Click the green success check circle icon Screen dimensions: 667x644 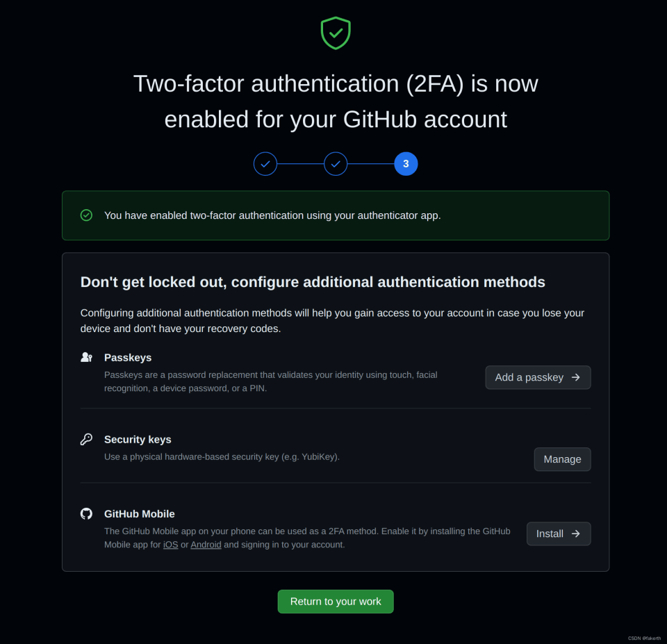click(86, 215)
